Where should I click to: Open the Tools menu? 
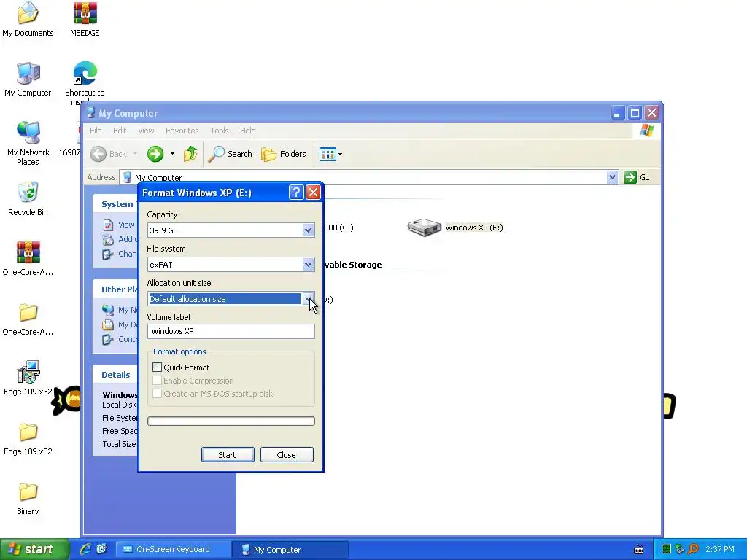coord(220,131)
